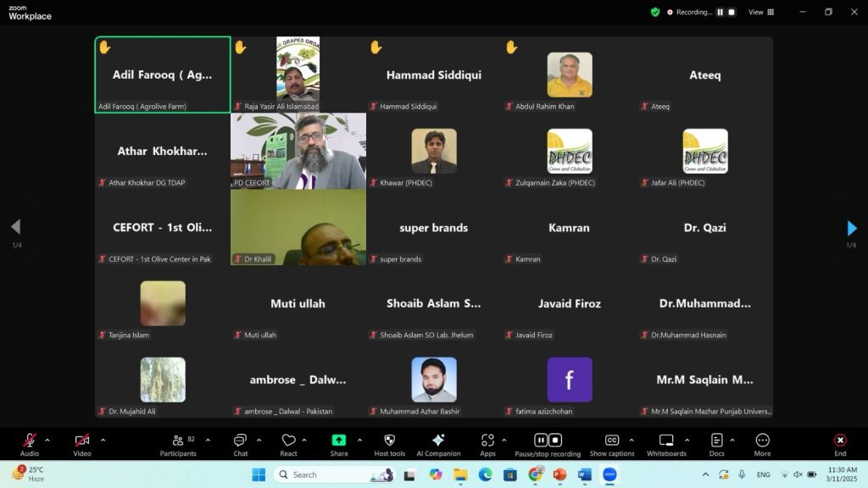The height and width of the screenshot is (488, 868).
Task: Expand audio options arrow next to Audio
Action: [47, 440]
